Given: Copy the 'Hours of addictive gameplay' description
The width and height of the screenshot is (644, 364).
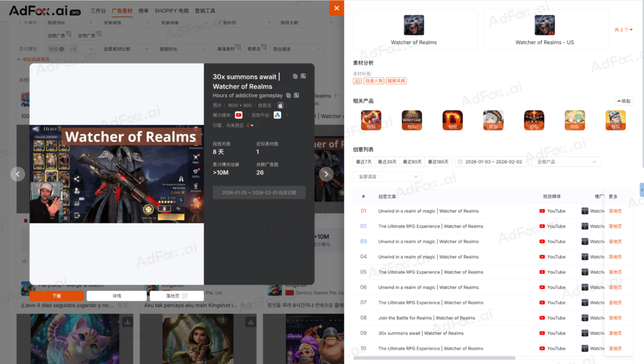Looking at the screenshot, I should pos(289,96).
